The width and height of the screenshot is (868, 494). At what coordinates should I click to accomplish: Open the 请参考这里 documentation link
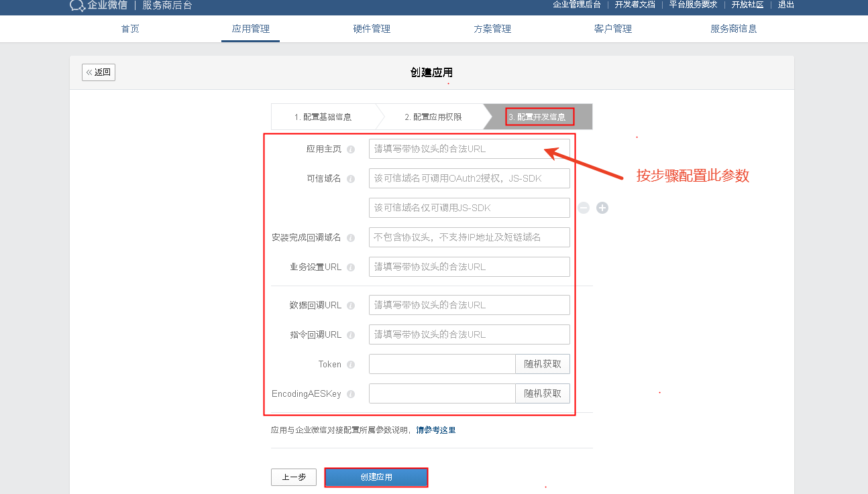[435, 430]
